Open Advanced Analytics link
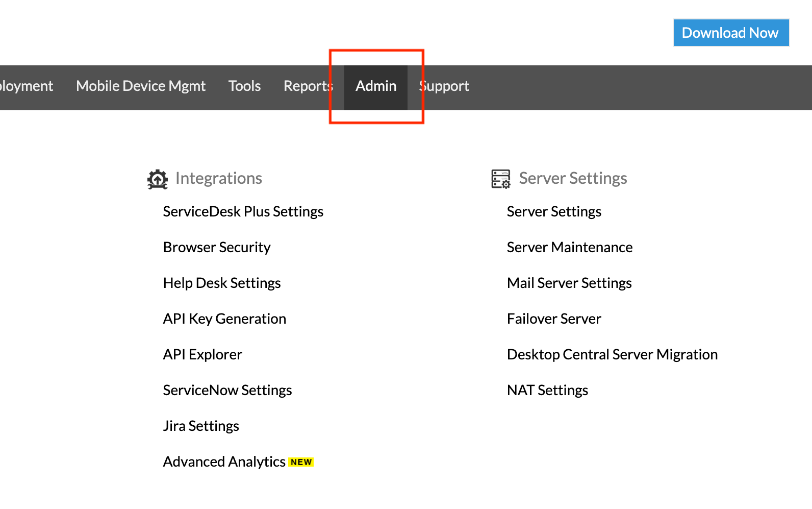Image resolution: width=812 pixels, height=509 pixels. pos(224,462)
